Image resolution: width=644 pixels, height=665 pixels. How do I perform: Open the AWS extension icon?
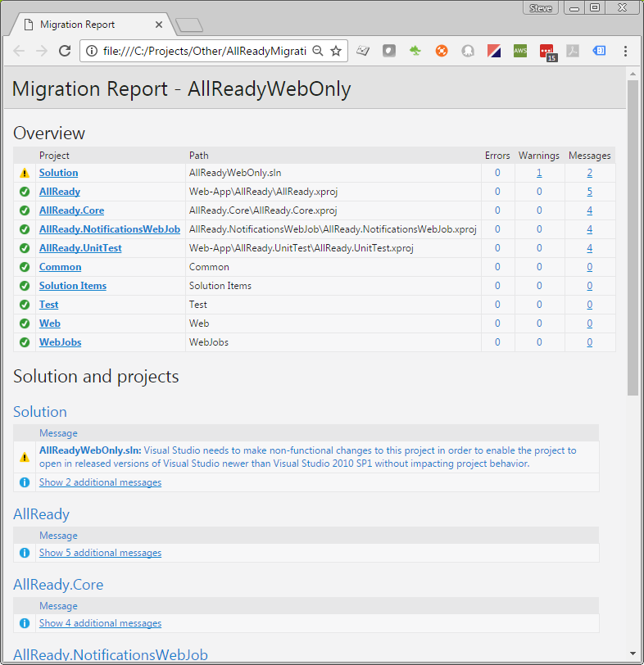520,51
